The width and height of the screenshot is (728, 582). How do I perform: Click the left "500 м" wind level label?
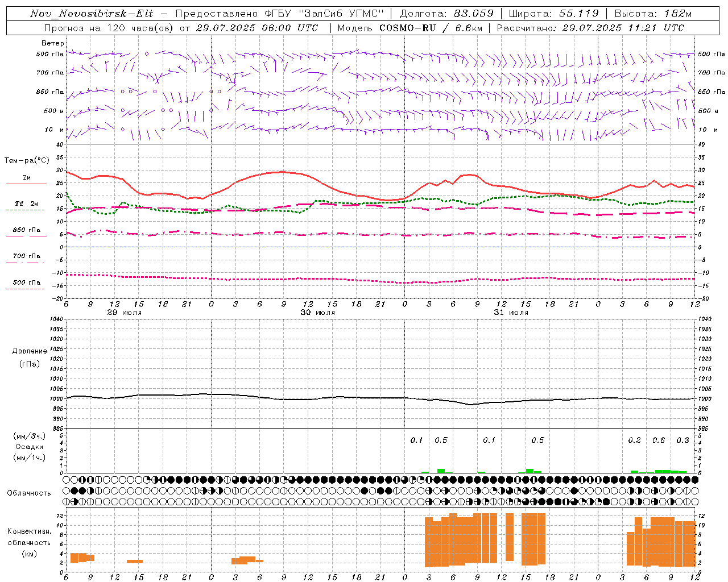54,111
